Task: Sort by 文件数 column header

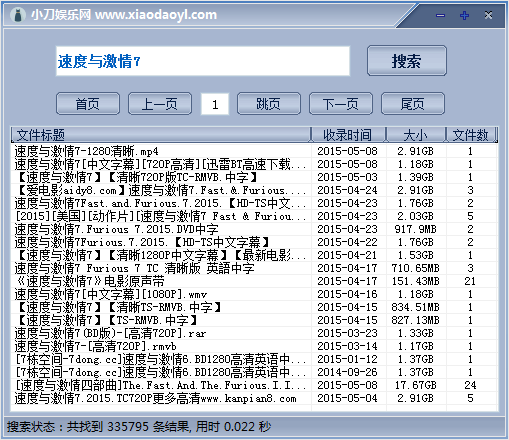Action: (471, 135)
